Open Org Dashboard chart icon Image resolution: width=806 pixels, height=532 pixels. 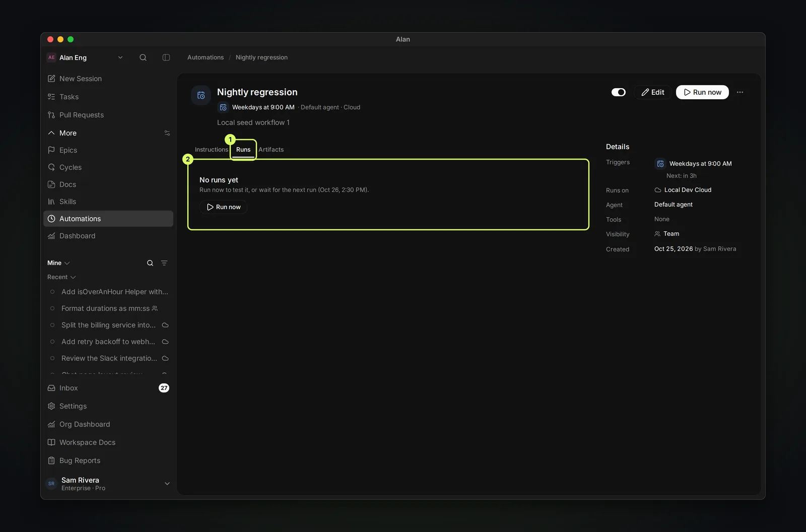click(x=51, y=424)
